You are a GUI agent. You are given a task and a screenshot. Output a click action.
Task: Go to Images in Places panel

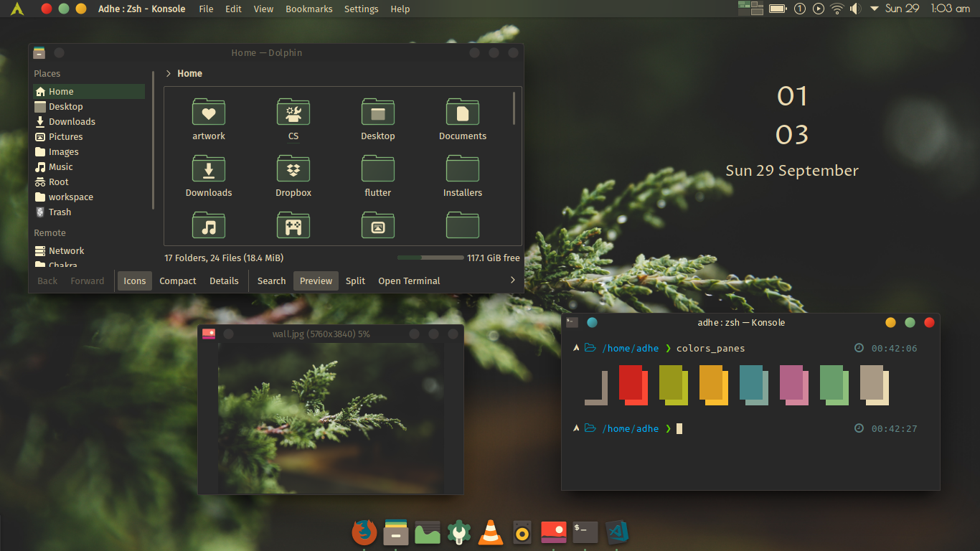[89, 151]
